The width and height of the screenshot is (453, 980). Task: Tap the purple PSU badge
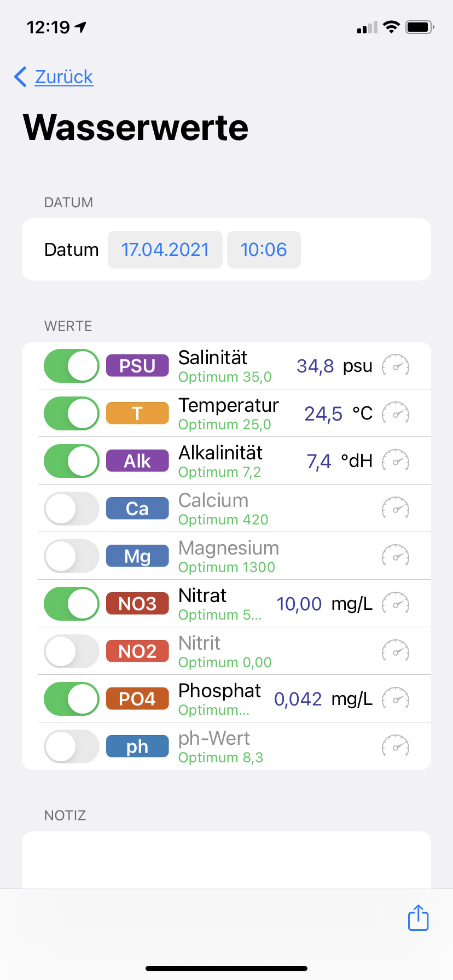click(x=137, y=366)
